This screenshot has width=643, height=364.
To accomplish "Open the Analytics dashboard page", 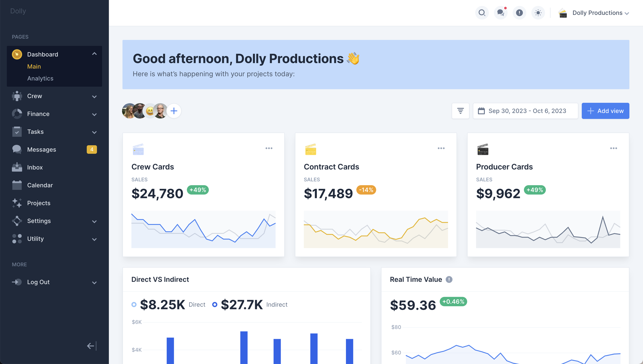I will coord(40,78).
